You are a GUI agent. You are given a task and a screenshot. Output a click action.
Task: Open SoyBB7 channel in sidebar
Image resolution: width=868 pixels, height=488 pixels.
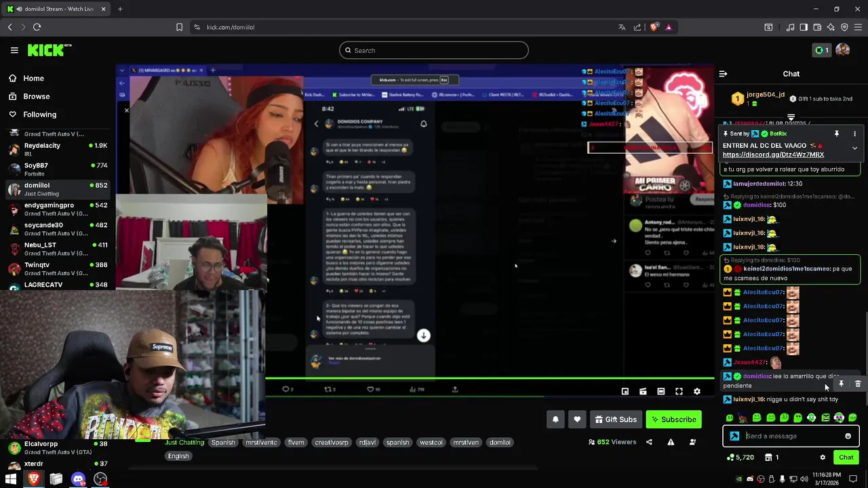tap(57, 169)
